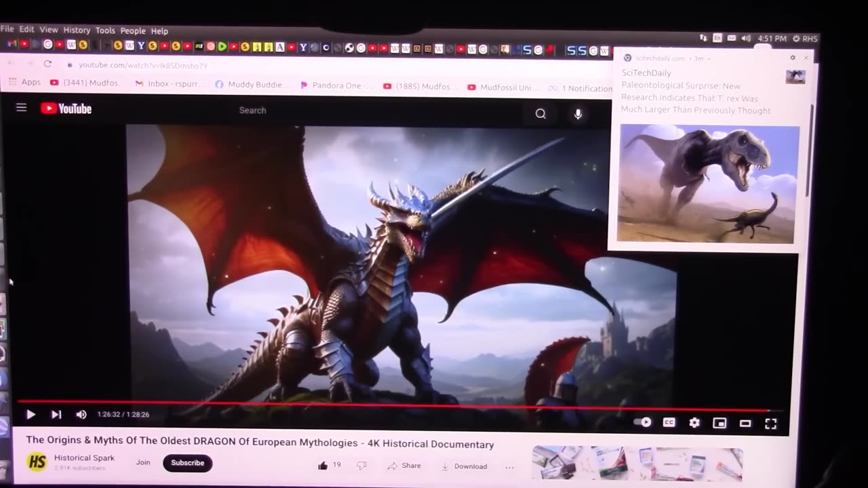Open the History menu
Image resolution: width=868 pixels, height=488 pixels.
click(x=77, y=30)
